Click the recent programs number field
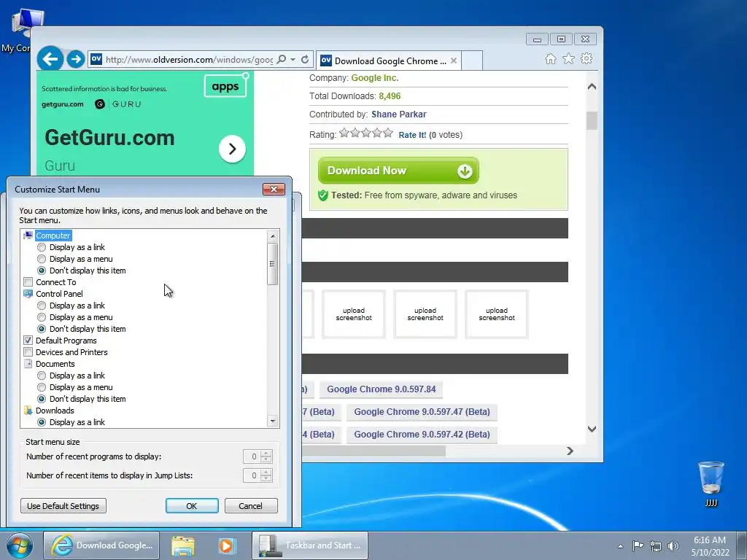 point(252,456)
